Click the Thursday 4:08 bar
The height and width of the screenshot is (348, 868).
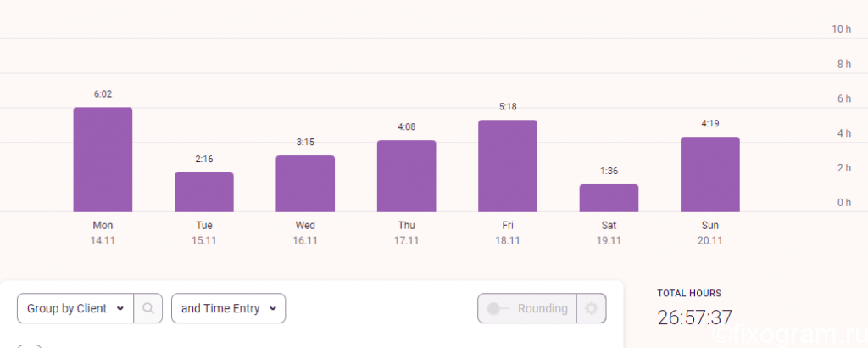click(x=406, y=176)
